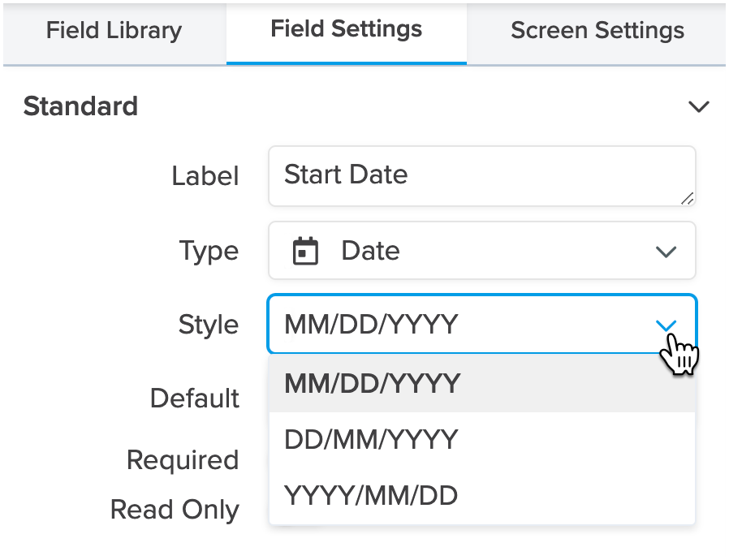Click the Type field caption
The image size is (729, 560).
(x=209, y=252)
